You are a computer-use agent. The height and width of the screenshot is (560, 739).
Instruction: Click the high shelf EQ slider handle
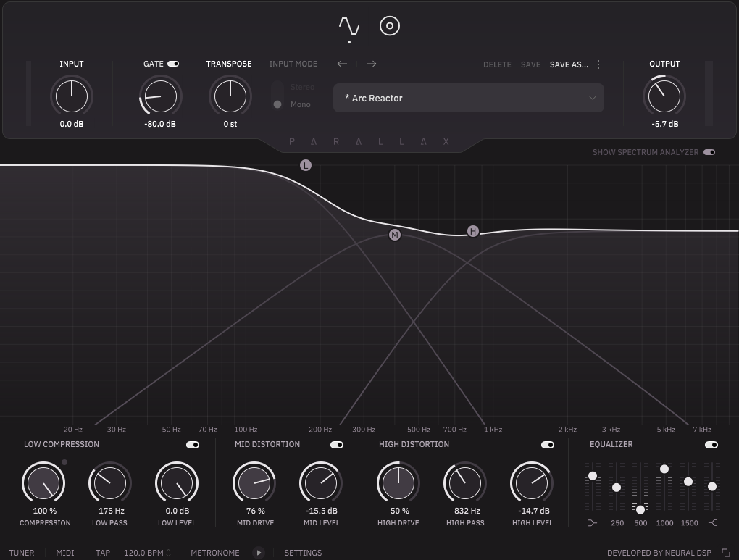(712, 486)
